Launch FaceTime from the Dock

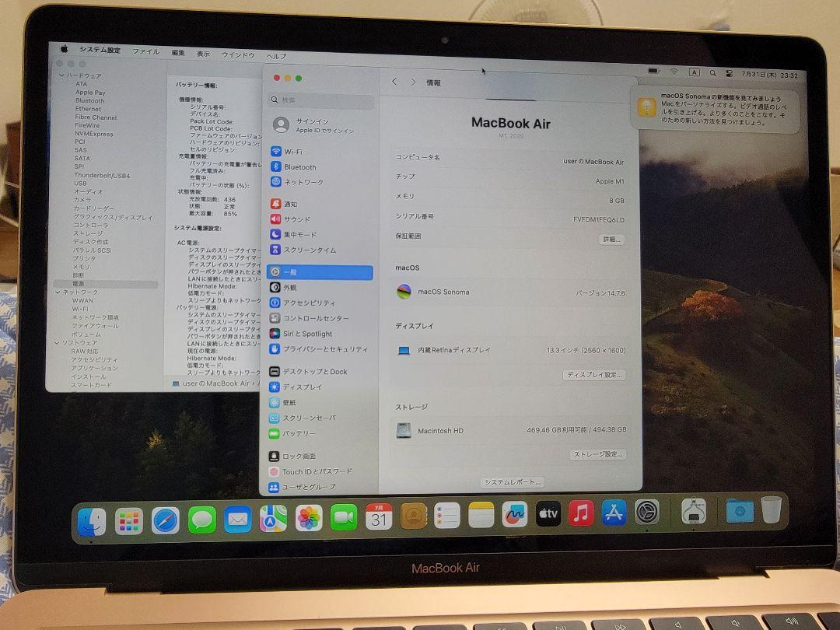point(344,517)
